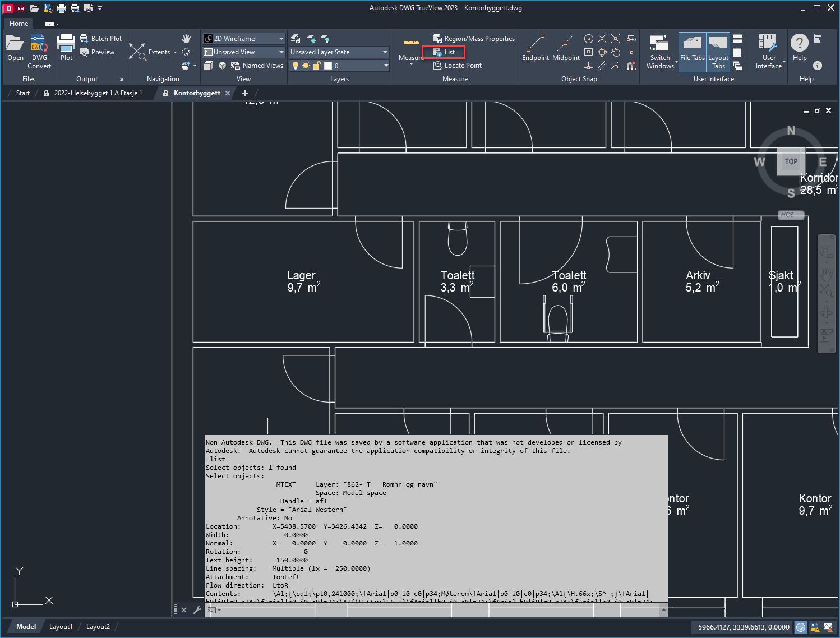Select the Locate Point measure tool

click(458, 65)
